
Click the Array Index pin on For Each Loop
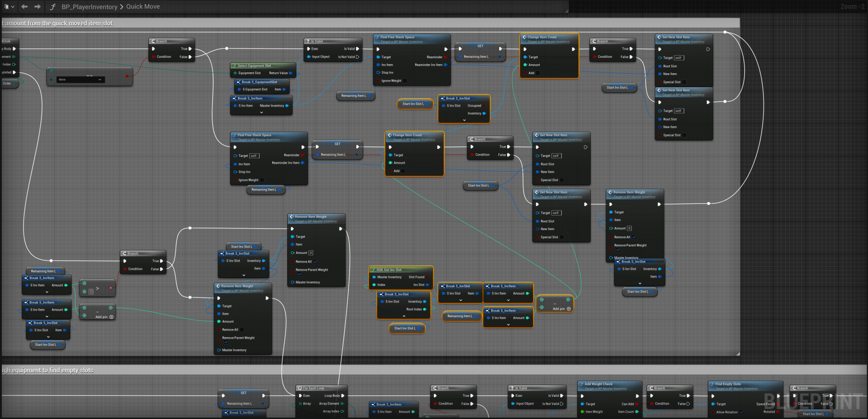(x=342, y=412)
